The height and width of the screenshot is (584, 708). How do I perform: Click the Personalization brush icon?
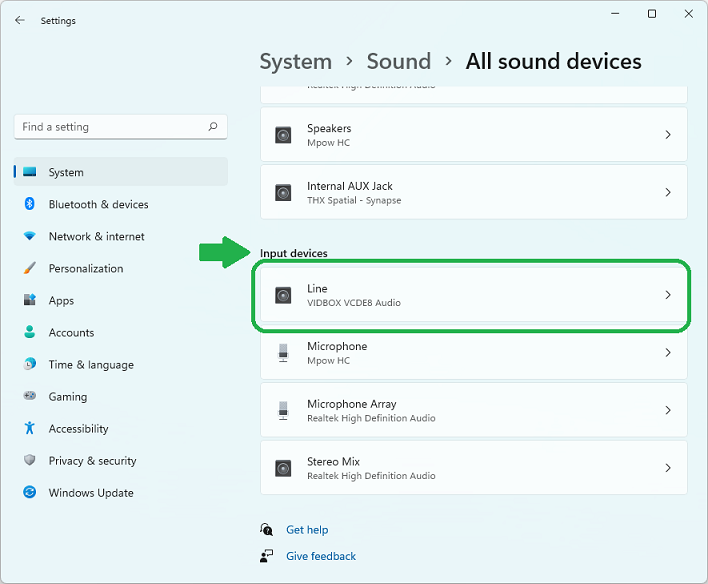click(30, 268)
